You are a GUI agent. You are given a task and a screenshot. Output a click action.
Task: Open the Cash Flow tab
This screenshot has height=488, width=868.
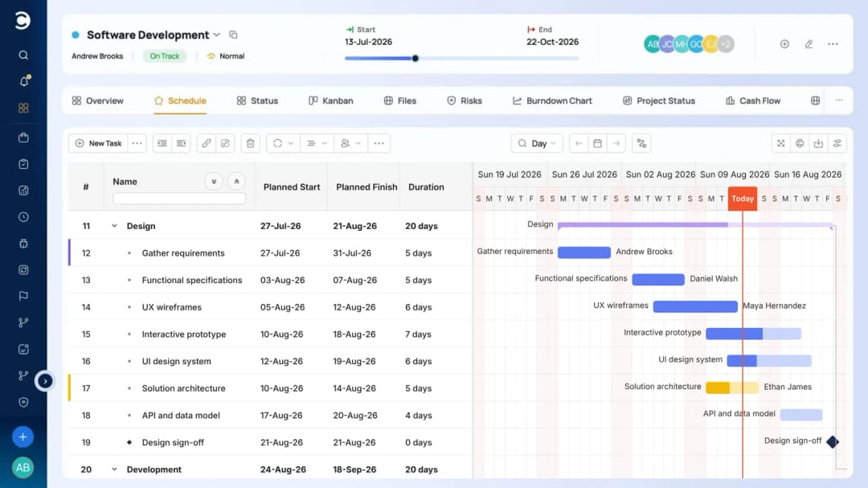[x=753, y=100]
